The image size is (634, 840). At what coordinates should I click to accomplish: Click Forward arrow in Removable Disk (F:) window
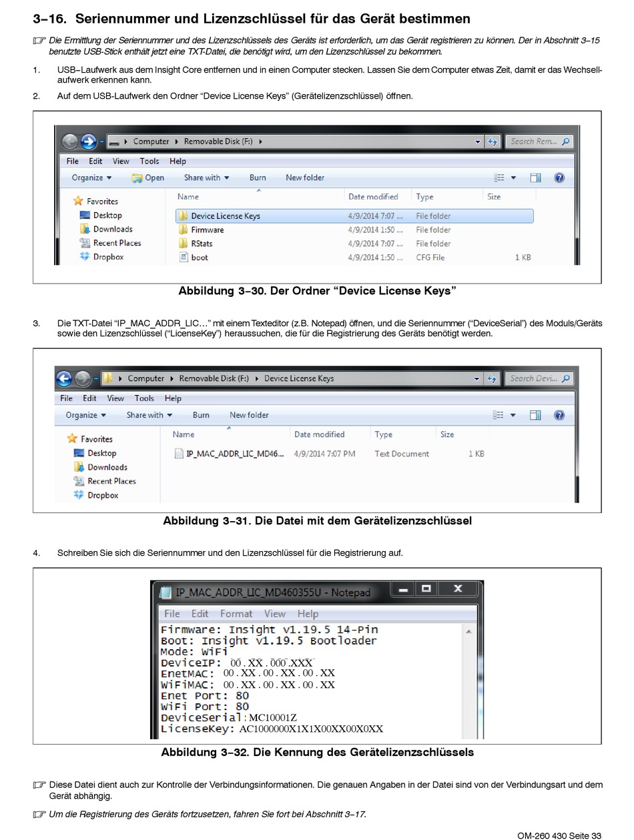[88, 141]
